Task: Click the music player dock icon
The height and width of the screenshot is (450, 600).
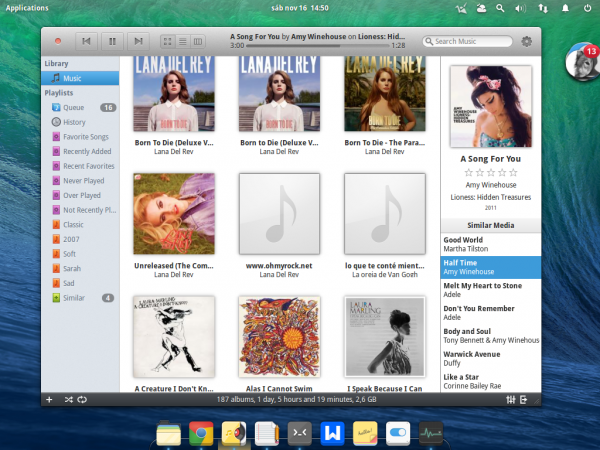Action: (x=234, y=434)
